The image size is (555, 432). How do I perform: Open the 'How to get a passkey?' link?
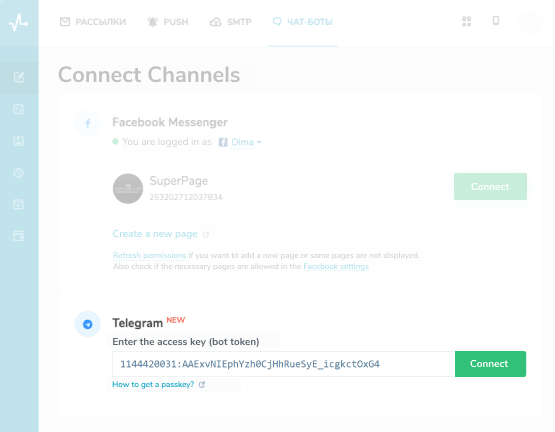153,385
